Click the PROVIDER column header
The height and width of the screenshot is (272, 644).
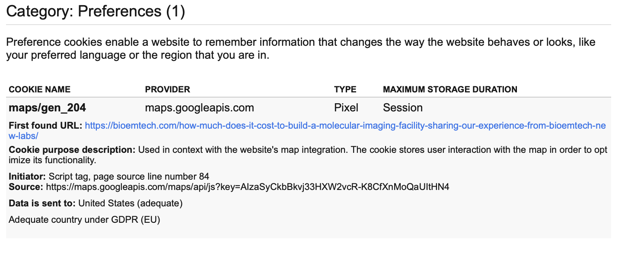167,89
